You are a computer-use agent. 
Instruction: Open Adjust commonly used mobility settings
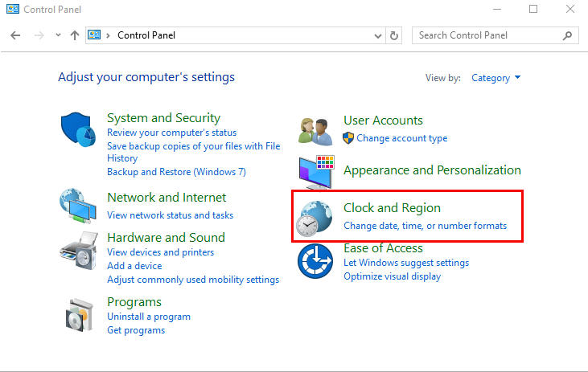(x=193, y=280)
